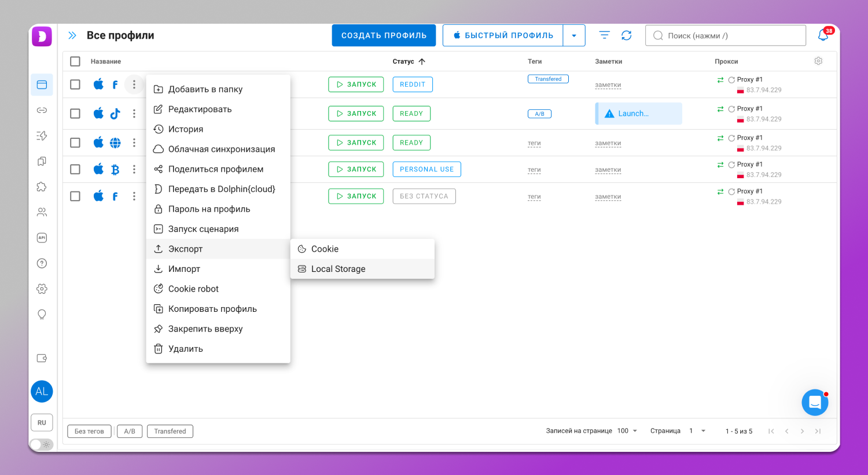
Task: Expand the quick profile dropdown arrow
Action: (573, 35)
